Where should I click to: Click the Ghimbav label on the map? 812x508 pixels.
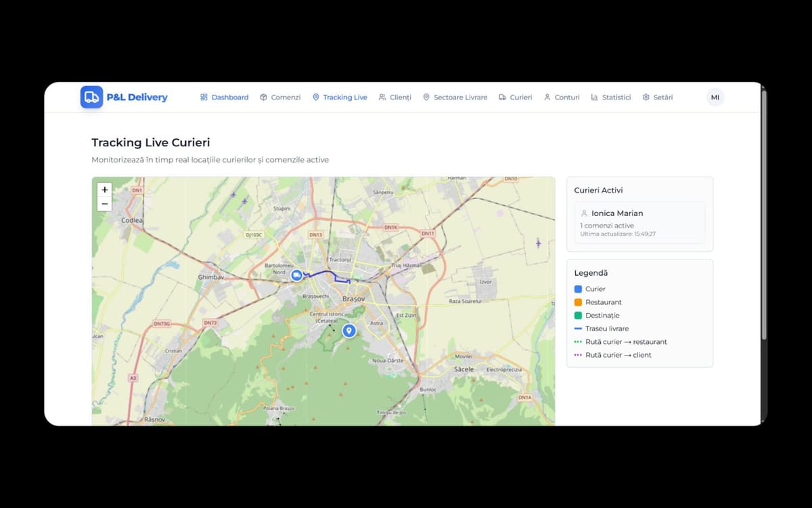tap(210, 277)
